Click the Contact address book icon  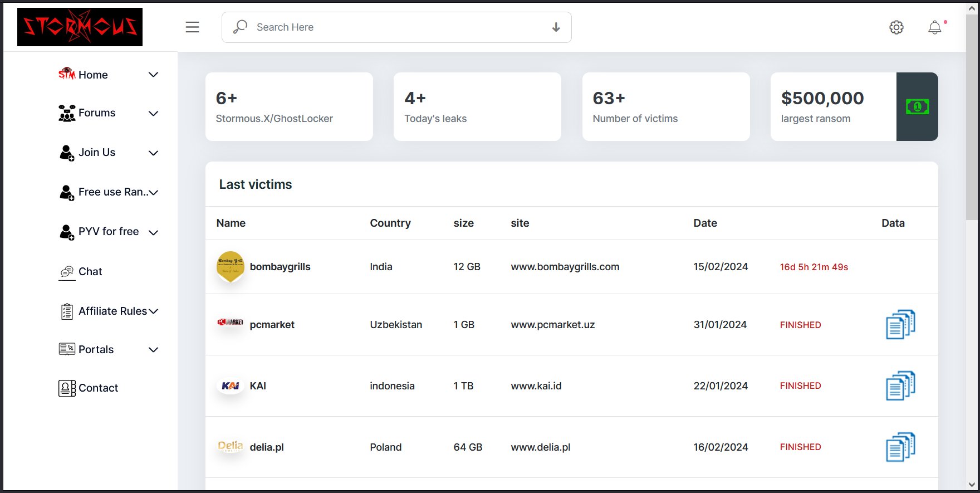point(67,388)
